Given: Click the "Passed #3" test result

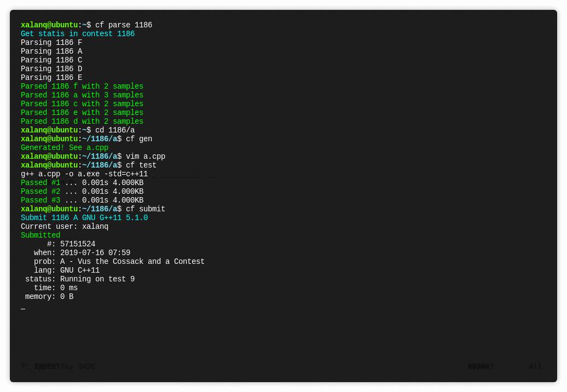Looking at the screenshot, I should pyautogui.click(x=40, y=200).
